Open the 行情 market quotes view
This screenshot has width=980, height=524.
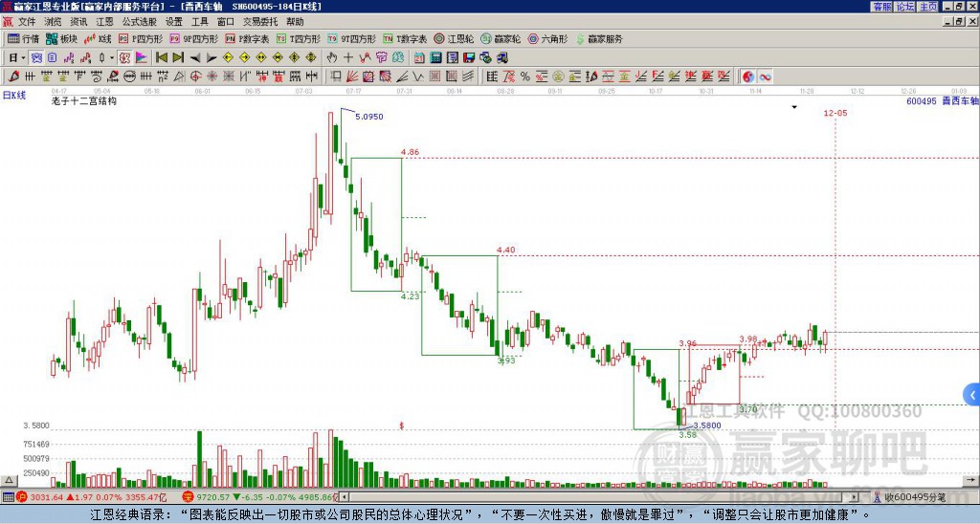tap(23, 38)
